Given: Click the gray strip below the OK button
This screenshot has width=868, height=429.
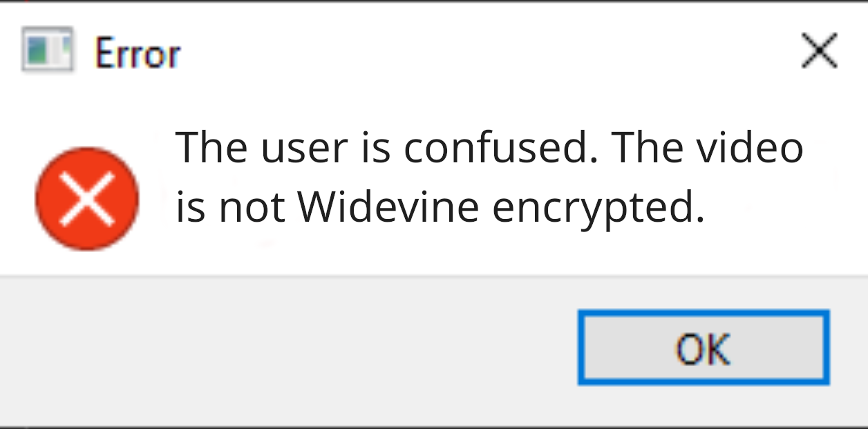Looking at the screenshot, I should pyautogui.click(x=703, y=404).
